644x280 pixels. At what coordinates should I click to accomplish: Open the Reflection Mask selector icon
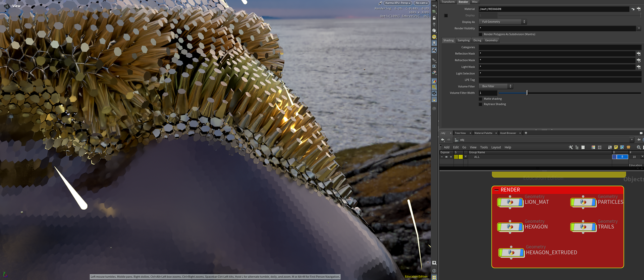[639, 54]
